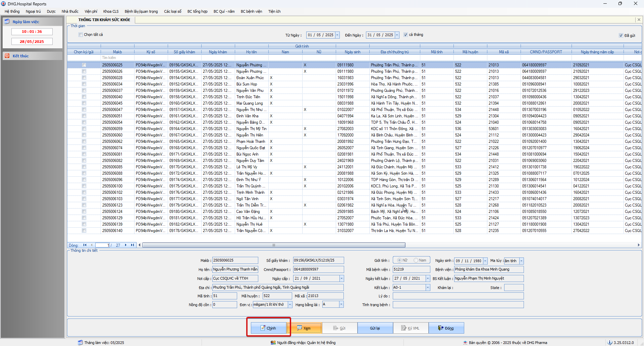Screen dimensions: 644x346
Task: Click the Gửi send button
Action: (x=339, y=328)
